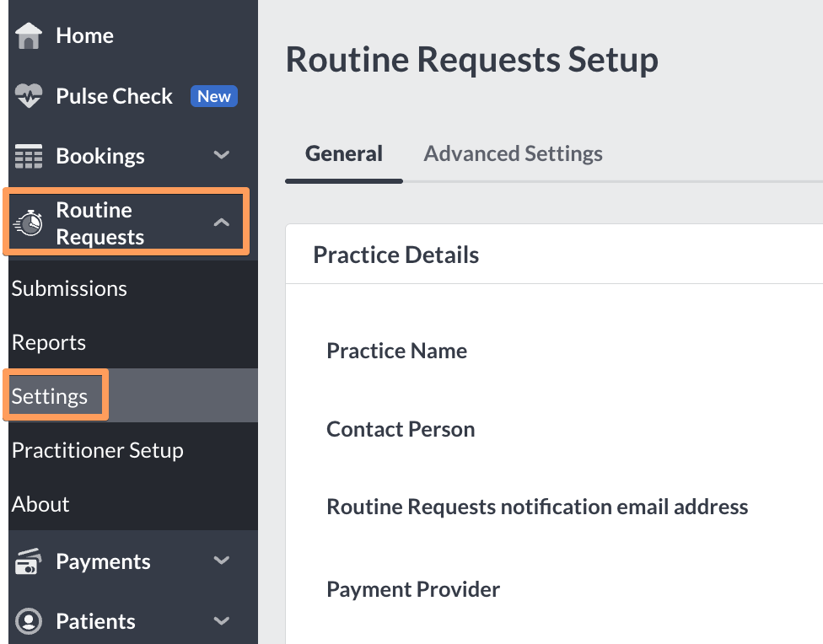Screen dimensions: 823x644
Task: Open Pulse Check in the sidebar
Action: [115, 96]
